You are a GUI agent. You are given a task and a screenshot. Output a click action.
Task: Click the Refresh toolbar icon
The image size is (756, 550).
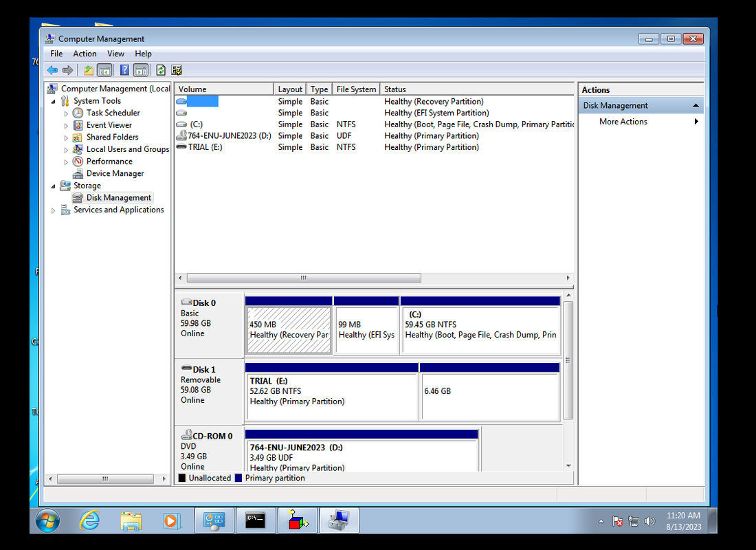[161, 70]
